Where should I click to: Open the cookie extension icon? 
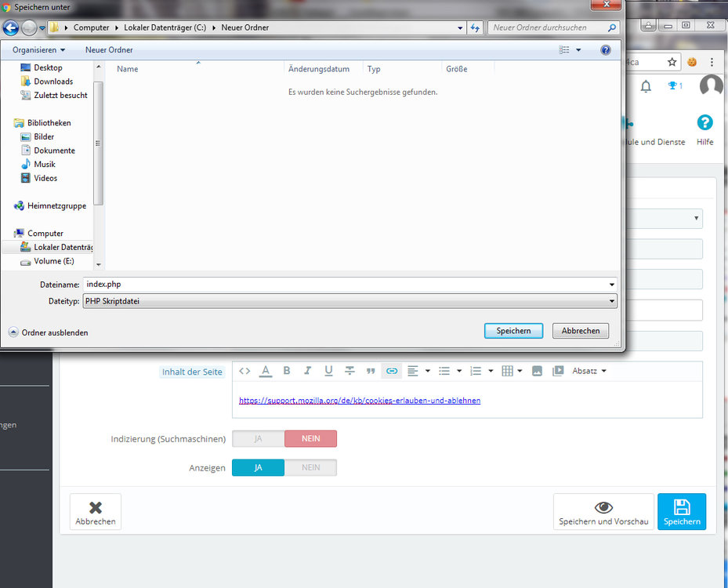pos(692,62)
